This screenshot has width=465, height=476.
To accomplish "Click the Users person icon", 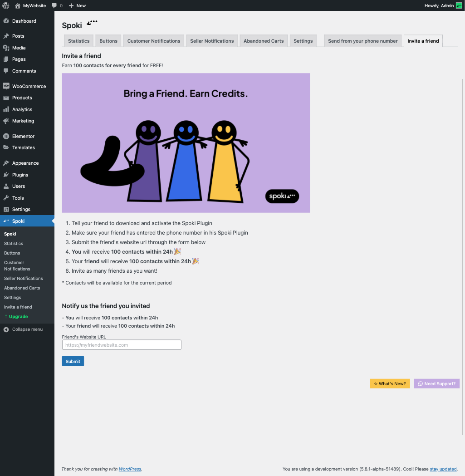I will [x=6, y=186].
